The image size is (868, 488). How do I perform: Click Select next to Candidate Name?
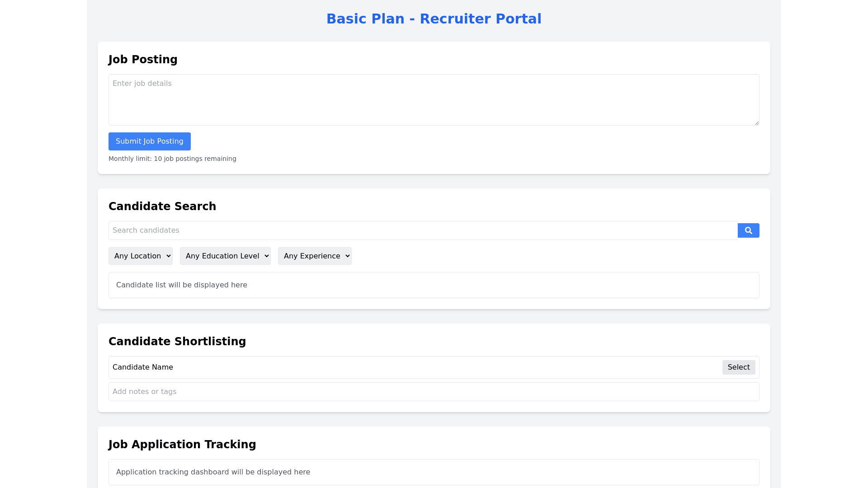(738, 367)
